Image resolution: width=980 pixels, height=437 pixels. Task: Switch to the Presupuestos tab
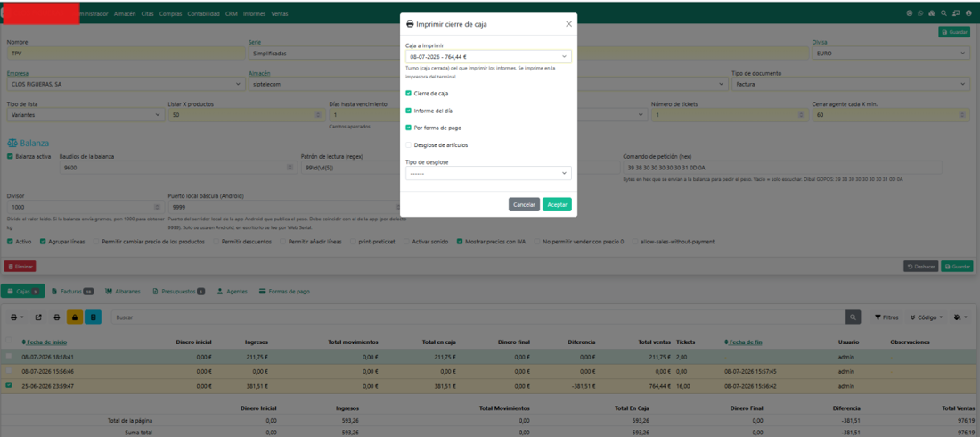point(179,291)
